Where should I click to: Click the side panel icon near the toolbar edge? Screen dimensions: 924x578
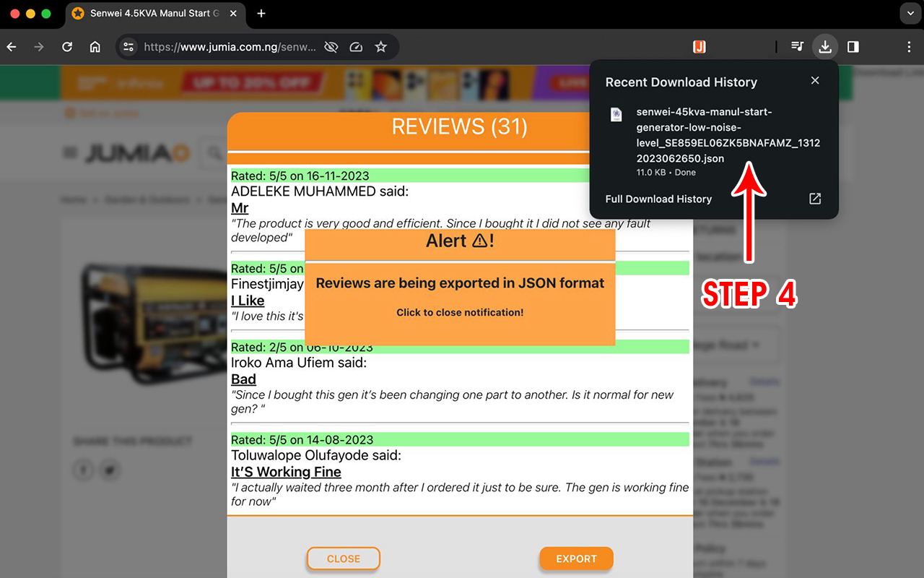click(853, 46)
